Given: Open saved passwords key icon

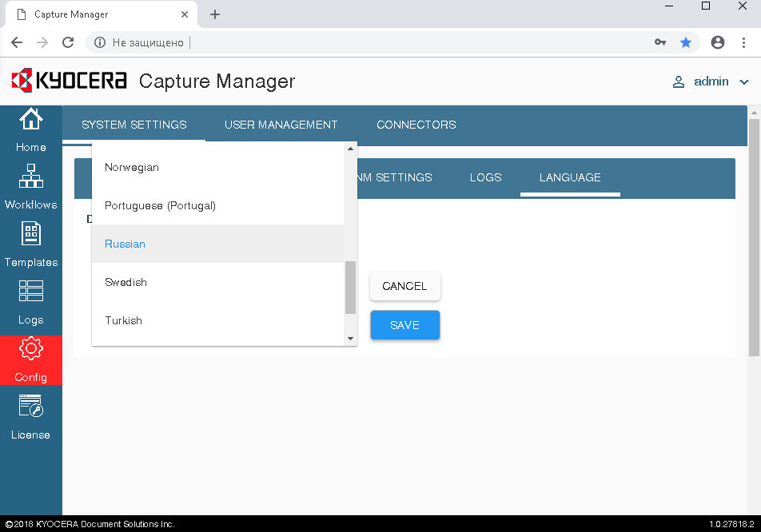Looking at the screenshot, I should click(x=660, y=42).
